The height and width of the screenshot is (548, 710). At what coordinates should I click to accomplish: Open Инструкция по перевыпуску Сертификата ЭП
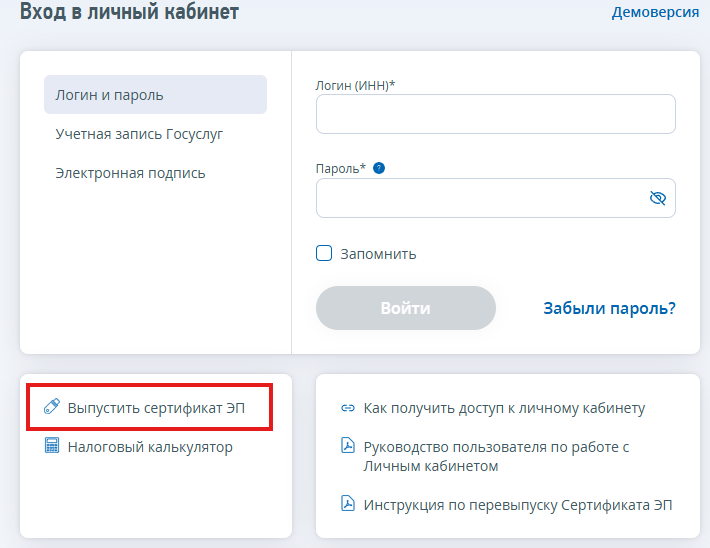tap(518, 504)
